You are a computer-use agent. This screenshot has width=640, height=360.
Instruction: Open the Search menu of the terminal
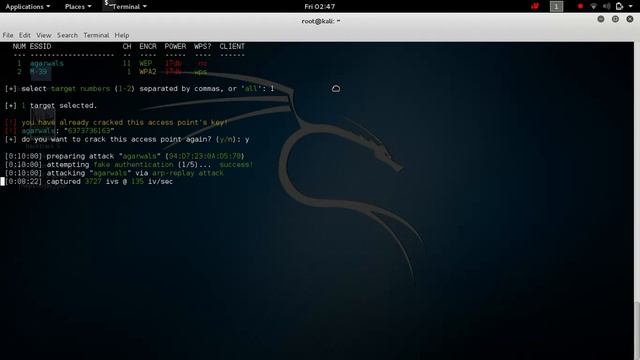coord(67,35)
